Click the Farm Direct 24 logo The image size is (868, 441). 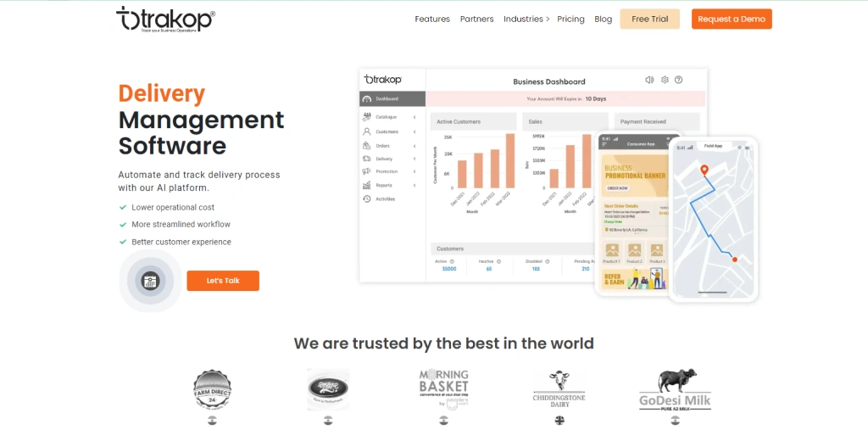212,389
